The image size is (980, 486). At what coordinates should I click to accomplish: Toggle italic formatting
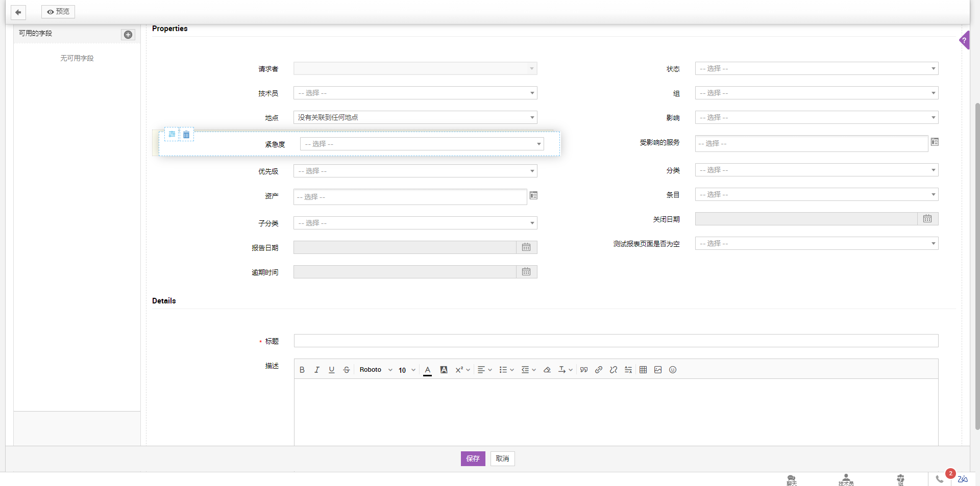(x=317, y=370)
